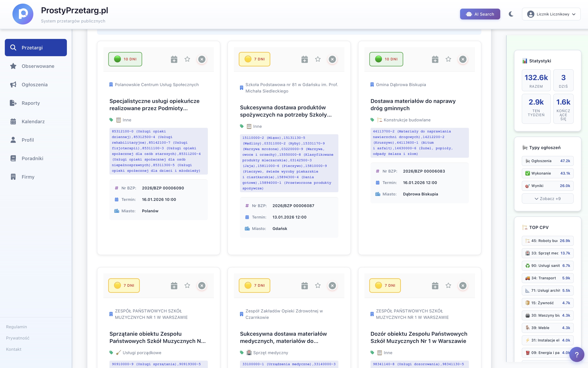Open the Firmy sidebar icon
This screenshot has height=368, width=588.
[13, 177]
